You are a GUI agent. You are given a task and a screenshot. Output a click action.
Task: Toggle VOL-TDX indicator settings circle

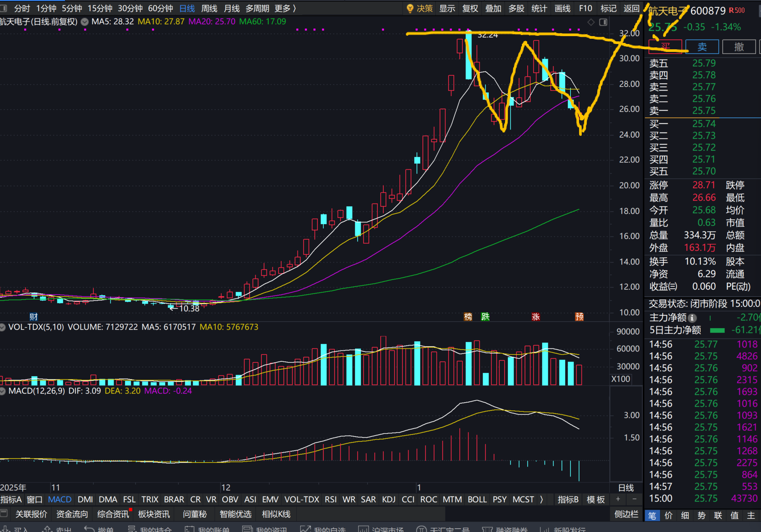(x=3, y=327)
